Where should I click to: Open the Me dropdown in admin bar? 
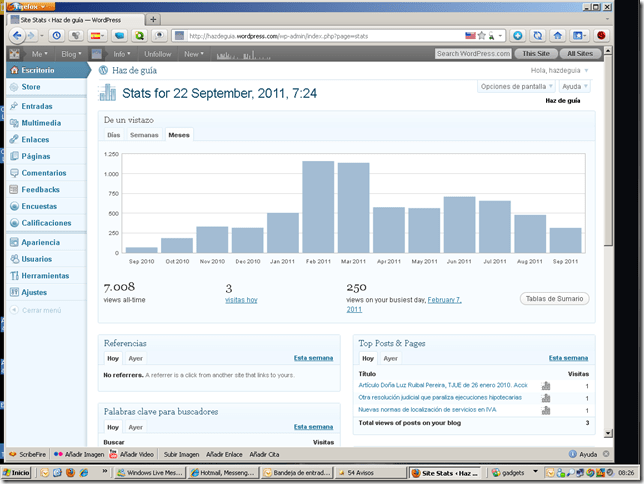pyautogui.click(x=42, y=54)
